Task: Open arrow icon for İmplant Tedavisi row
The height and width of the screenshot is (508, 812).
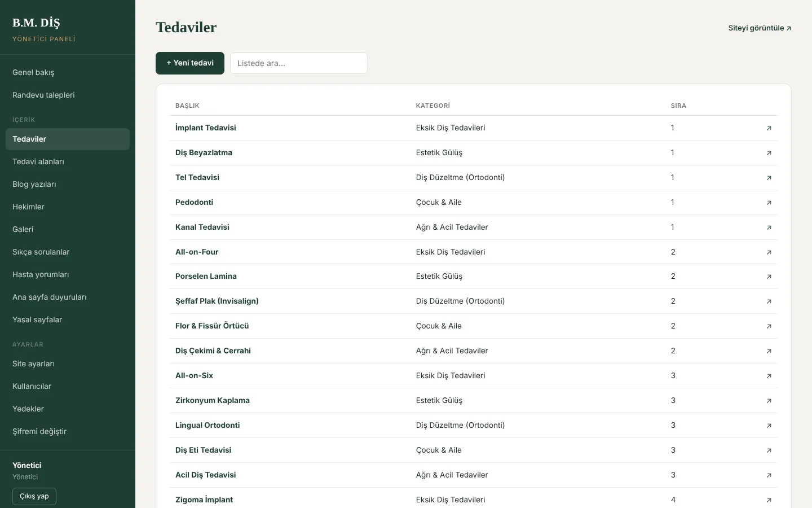Action: click(769, 128)
